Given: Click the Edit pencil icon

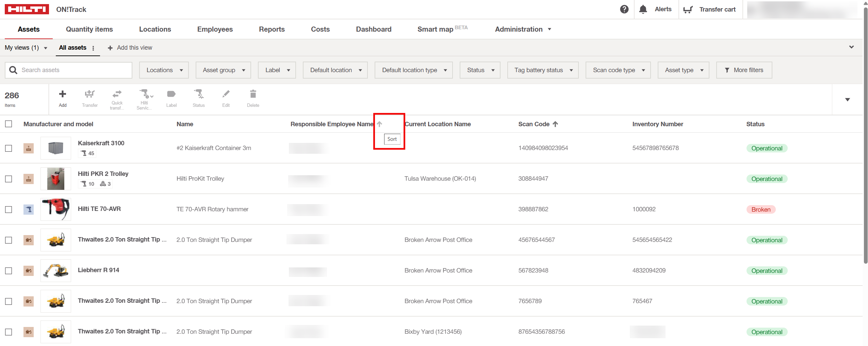Looking at the screenshot, I should point(226,94).
